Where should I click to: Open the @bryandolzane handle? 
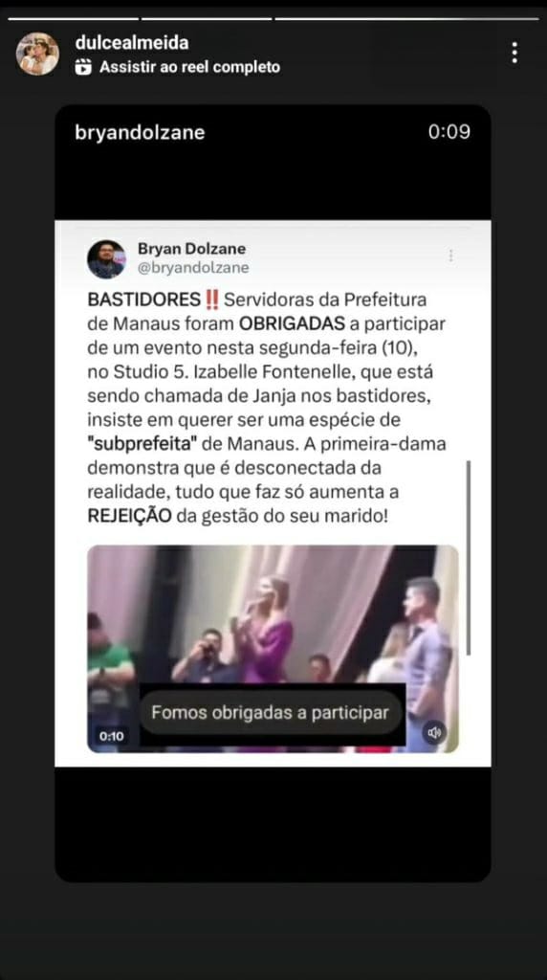[x=193, y=268]
